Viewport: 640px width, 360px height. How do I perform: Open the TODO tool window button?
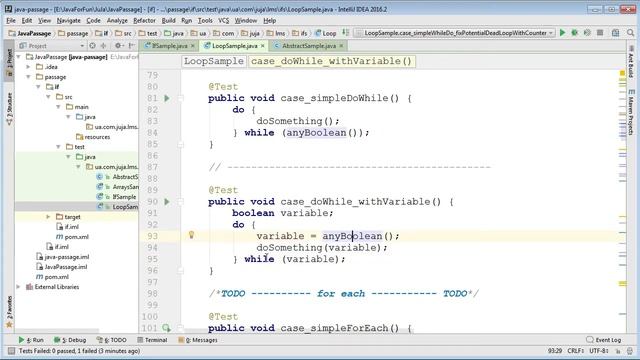point(112,340)
